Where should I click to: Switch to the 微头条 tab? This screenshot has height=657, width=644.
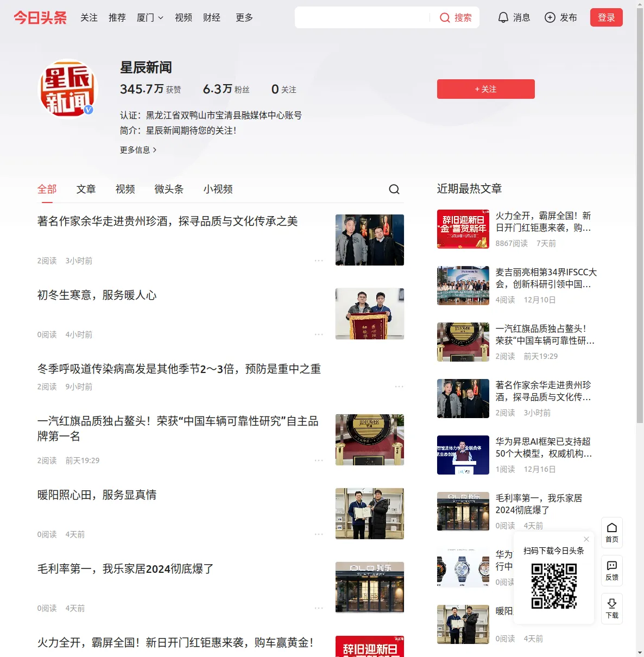click(169, 189)
